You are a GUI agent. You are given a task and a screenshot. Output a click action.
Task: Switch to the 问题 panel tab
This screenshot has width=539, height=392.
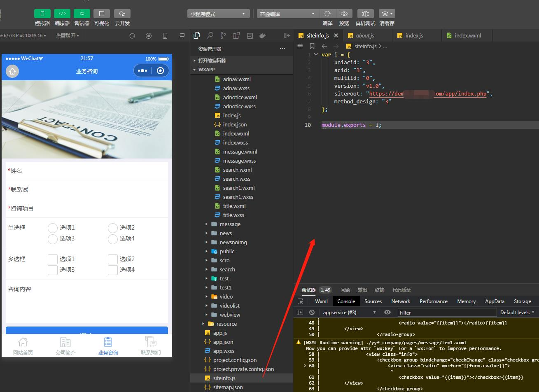[345, 290]
